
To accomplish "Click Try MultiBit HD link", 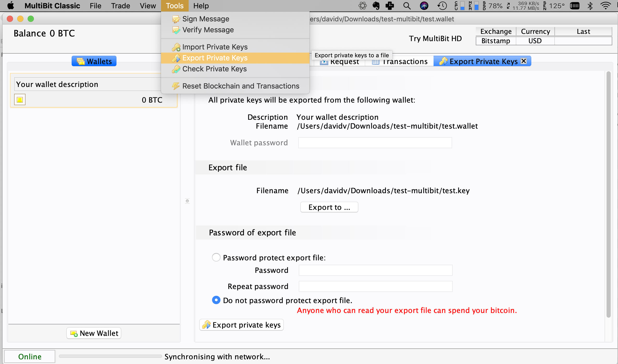I will coord(435,39).
